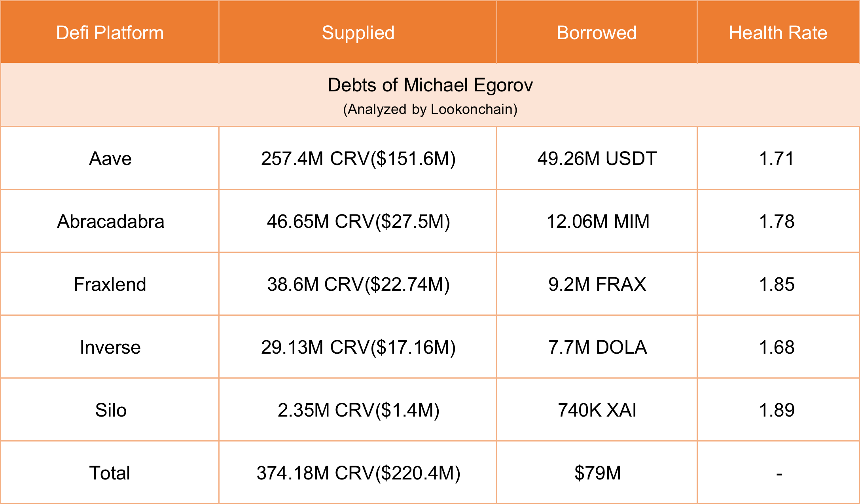The image size is (860, 504).
Task: Click the Defi Platform column header
Action: coord(110,33)
